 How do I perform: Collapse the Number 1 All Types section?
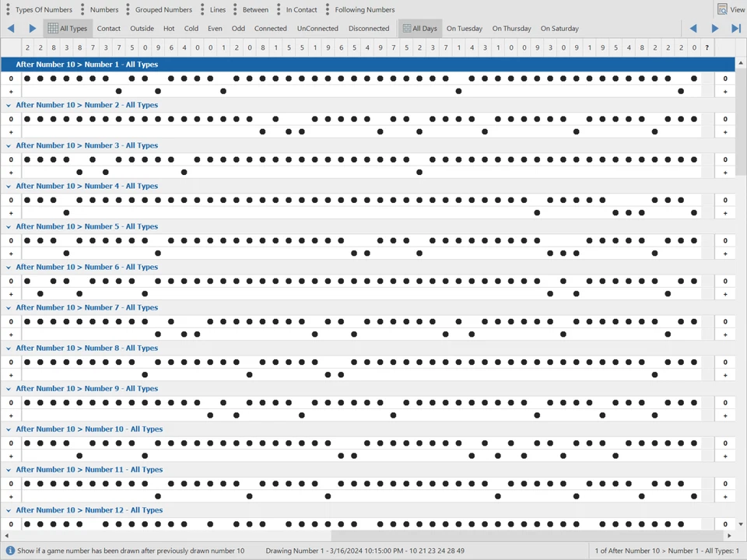[x=8, y=65]
